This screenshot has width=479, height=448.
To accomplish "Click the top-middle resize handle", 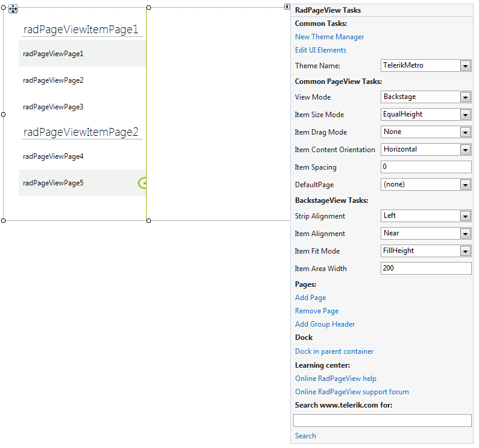I will [x=148, y=7].
